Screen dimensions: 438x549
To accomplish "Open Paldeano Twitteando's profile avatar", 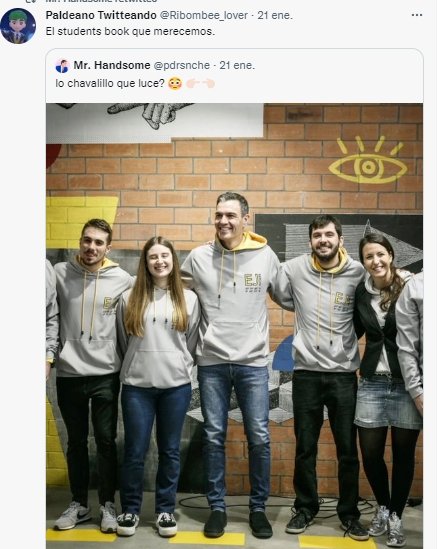I will pyautogui.click(x=18, y=26).
